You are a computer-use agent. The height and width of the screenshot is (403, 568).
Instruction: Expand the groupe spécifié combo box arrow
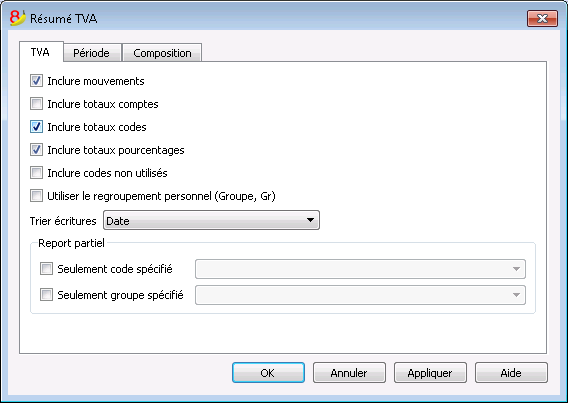pos(516,295)
